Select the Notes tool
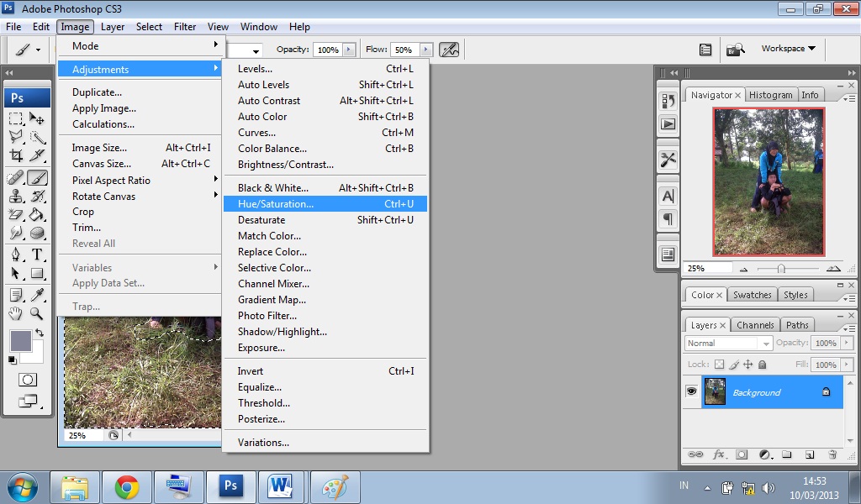The height and width of the screenshot is (504, 861). click(16, 295)
